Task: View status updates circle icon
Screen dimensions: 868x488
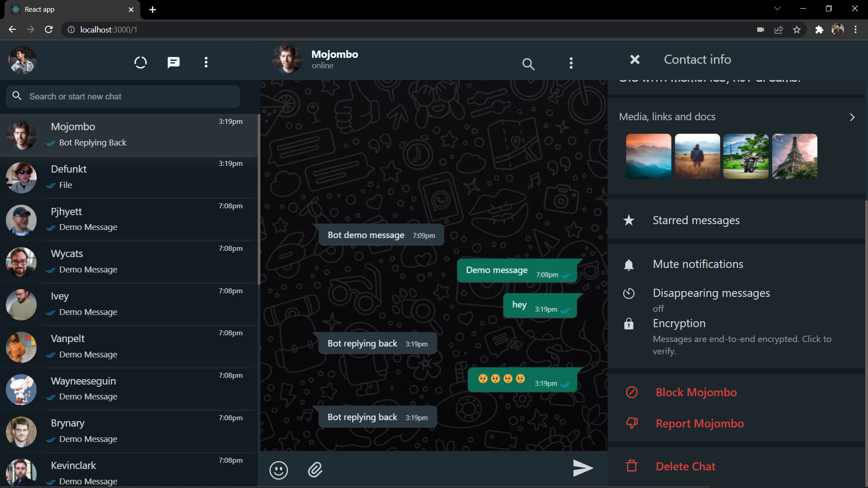Action: 140,62
